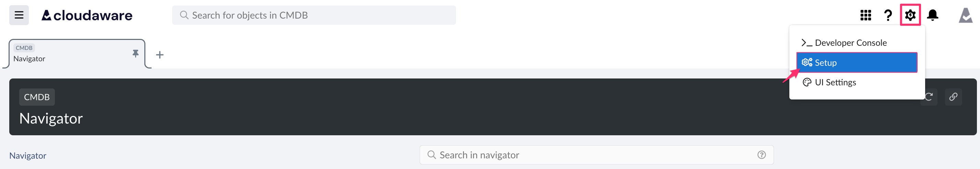This screenshot has height=169, width=980.
Task: Select Developer Console from menu
Action: pos(850,43)
